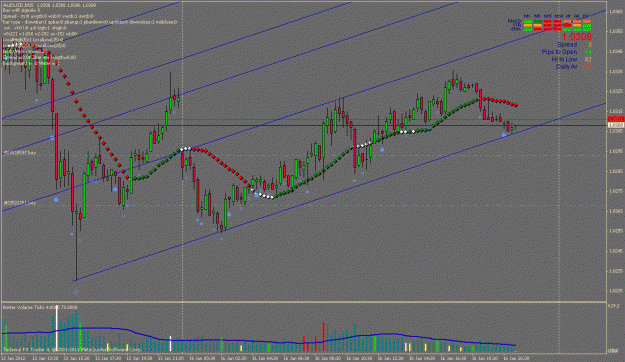Select the upper buy order label
The image size is (625, 362).
point(20,153)
